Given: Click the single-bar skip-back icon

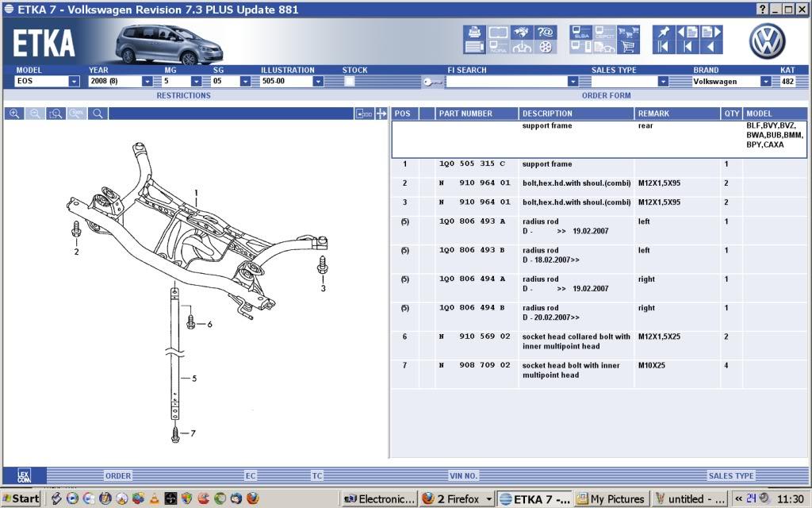Looking at the screenshot, I should (688, 47).
